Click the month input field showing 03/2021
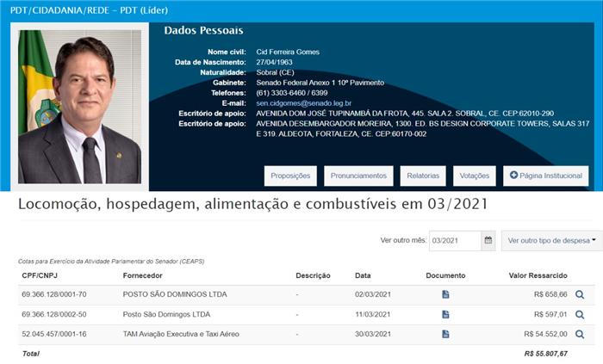 456,241
